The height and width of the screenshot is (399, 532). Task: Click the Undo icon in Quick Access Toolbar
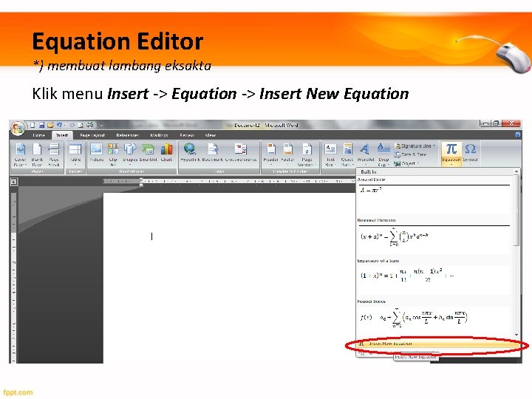[x=59, y=125]
